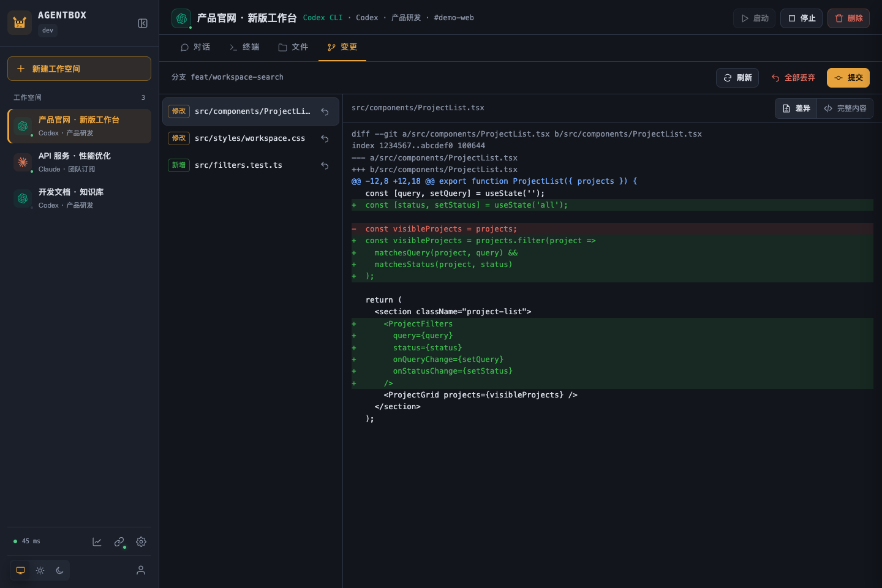
Task: Open the usage statistics chart icon
Action: click(x=97, y=541)
